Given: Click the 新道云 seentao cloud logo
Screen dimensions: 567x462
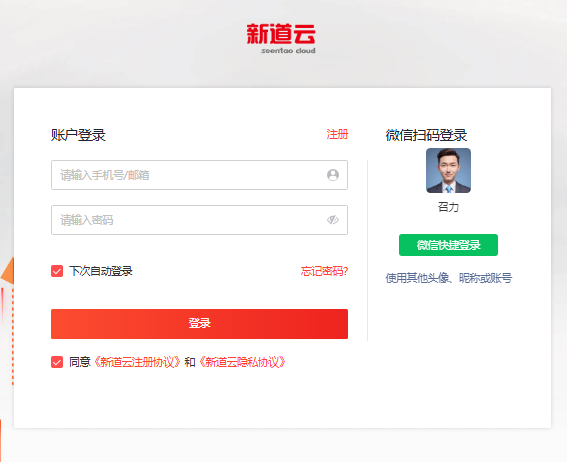Looking at the screenshot, I should (281, 39).
